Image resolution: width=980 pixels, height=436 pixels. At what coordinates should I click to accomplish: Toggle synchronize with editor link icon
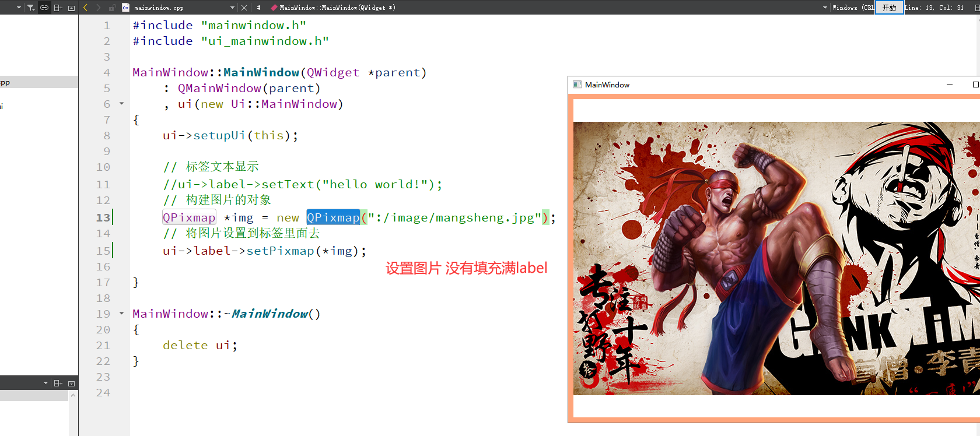(44, 8)
